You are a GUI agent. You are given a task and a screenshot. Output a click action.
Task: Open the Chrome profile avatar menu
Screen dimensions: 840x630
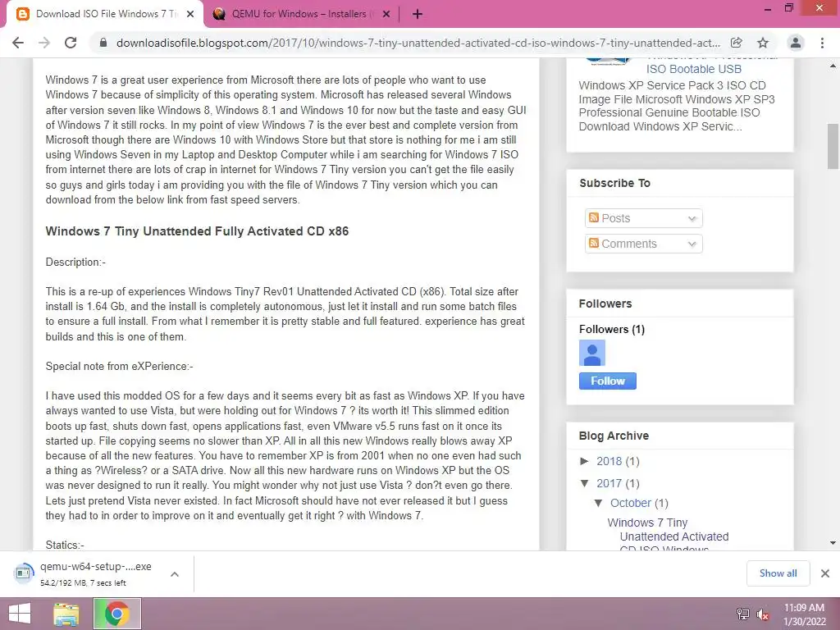tap(796, 43)
